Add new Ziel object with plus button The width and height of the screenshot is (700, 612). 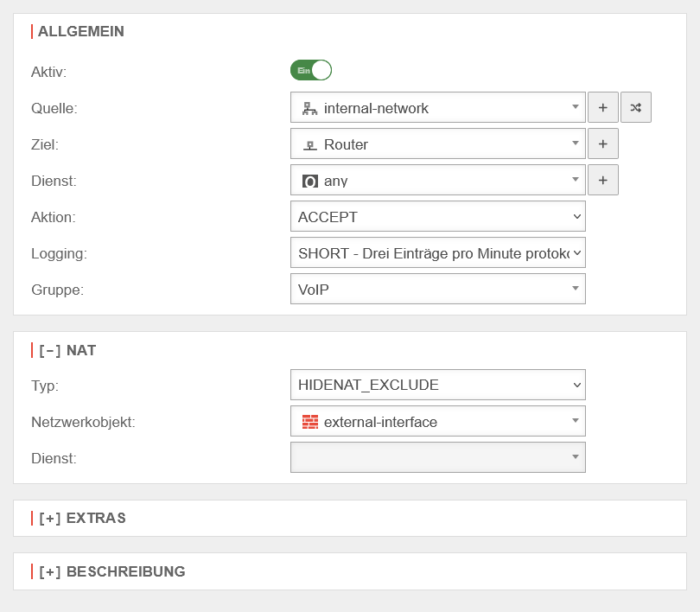602,144
